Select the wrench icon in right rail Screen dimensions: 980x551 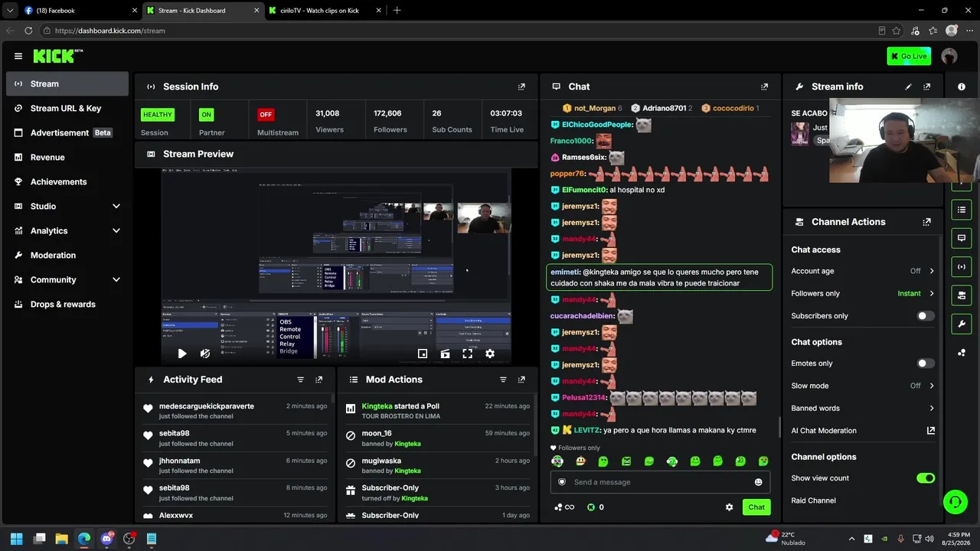(x=962, y=324)
